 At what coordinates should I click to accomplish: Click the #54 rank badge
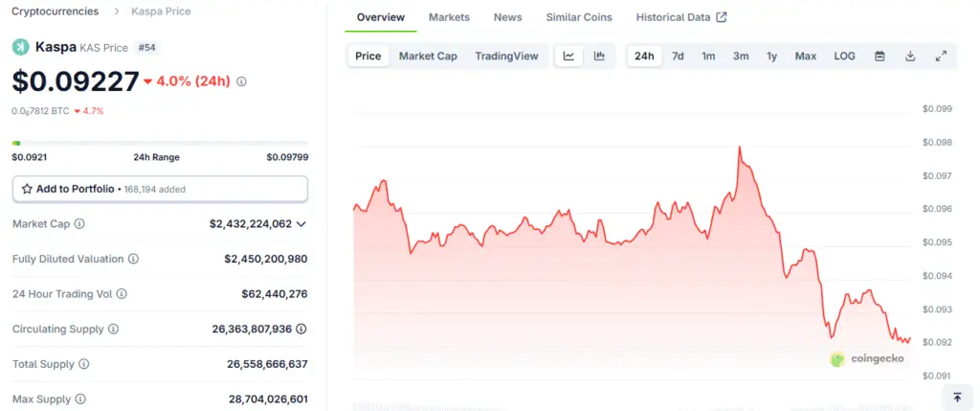click(146, 47)
